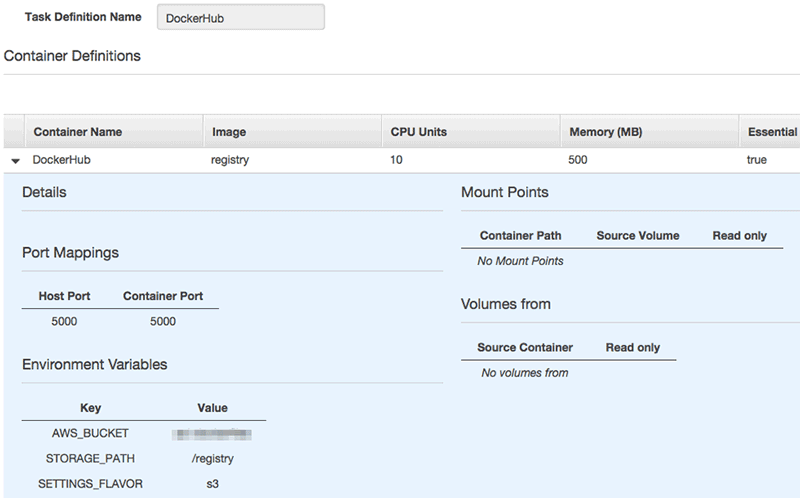Click the Volumes from heading

point(506,304)
